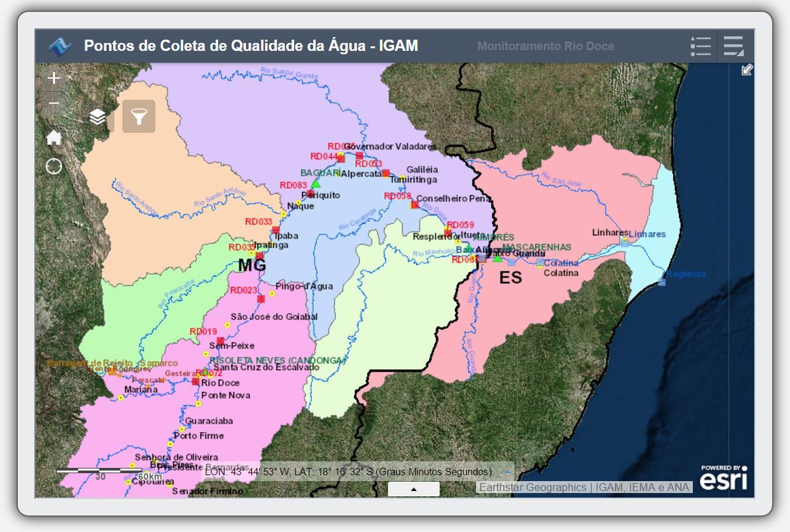Click the Regência blue square marker
This screenshot has height=532, width=790.
pos(662,282)
